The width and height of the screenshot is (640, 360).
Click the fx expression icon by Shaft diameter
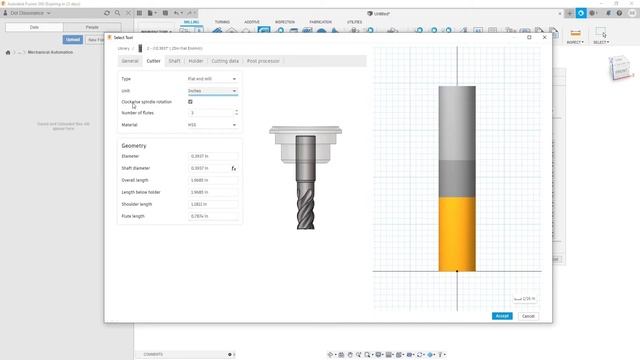pos(234,168)
